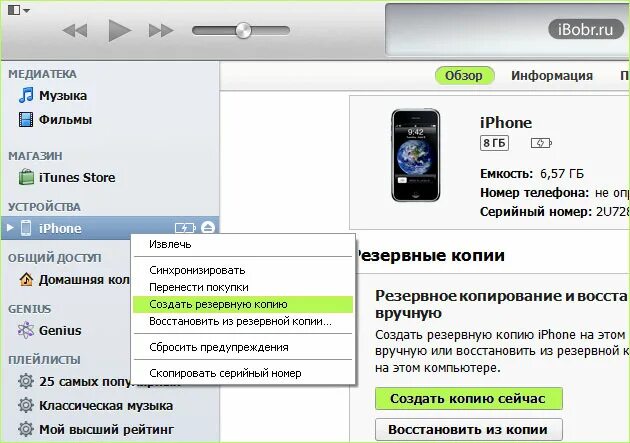
Task: Click the МАГАЗИН section header
Action: click(35, 156)
